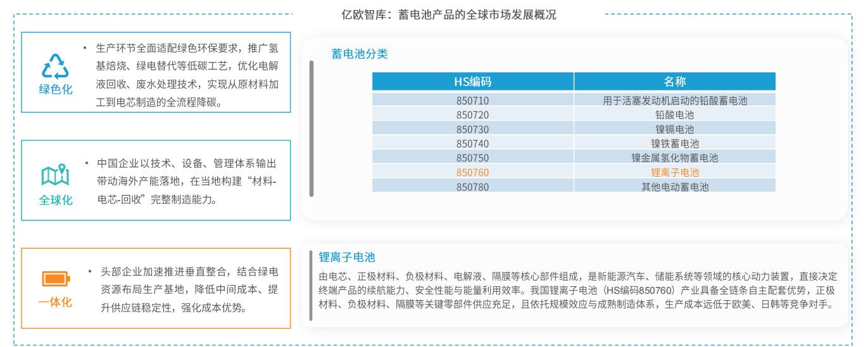
Task: Click the green recycling arrows icon
Action: pos(55,66)
